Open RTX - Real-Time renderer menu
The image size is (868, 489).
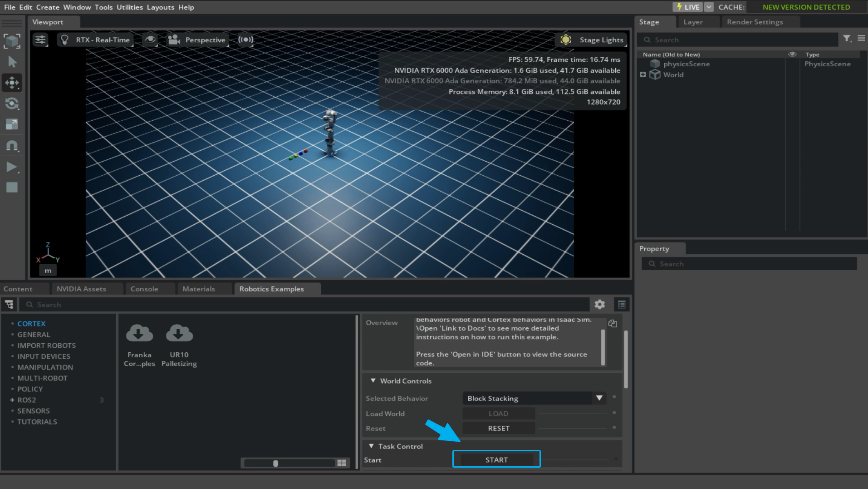[x=96, y=40]
